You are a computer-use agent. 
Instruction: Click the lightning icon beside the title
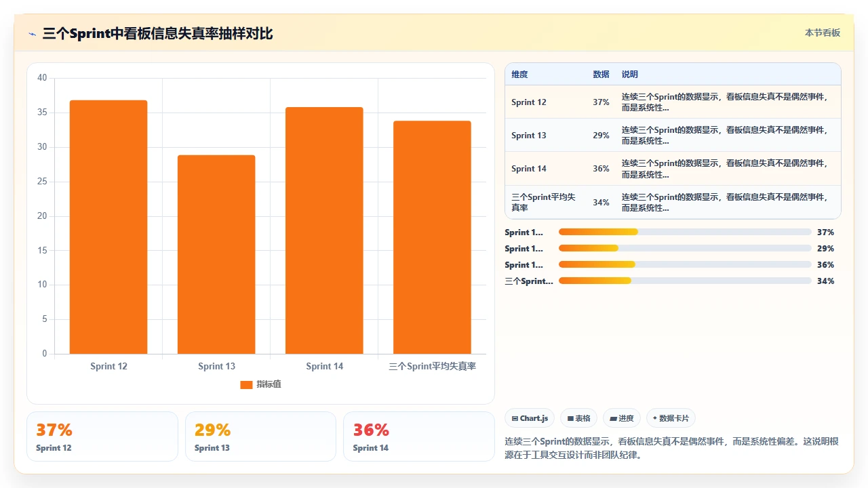click(33, 34)
